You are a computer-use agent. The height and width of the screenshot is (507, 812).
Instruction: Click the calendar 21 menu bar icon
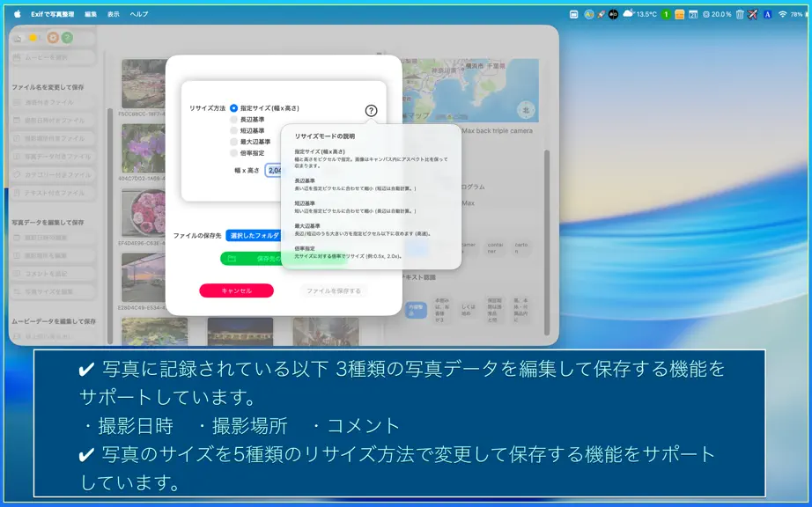693,14
